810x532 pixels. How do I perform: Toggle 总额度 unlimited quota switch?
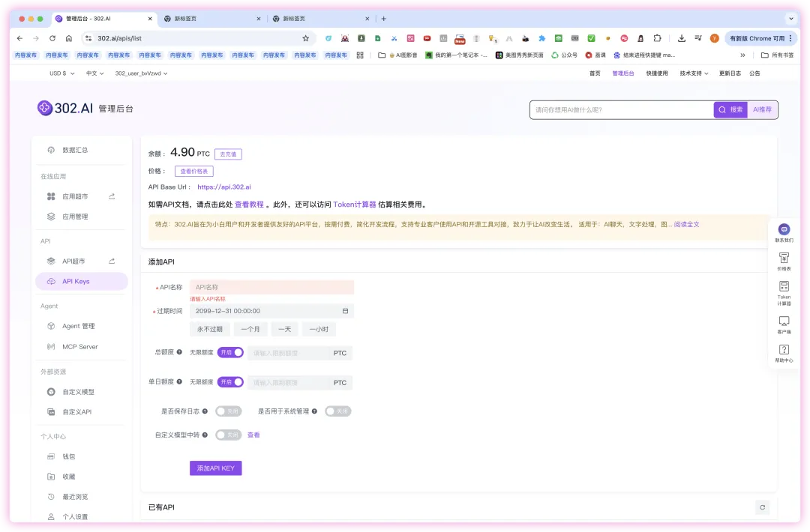coord(230,352)
